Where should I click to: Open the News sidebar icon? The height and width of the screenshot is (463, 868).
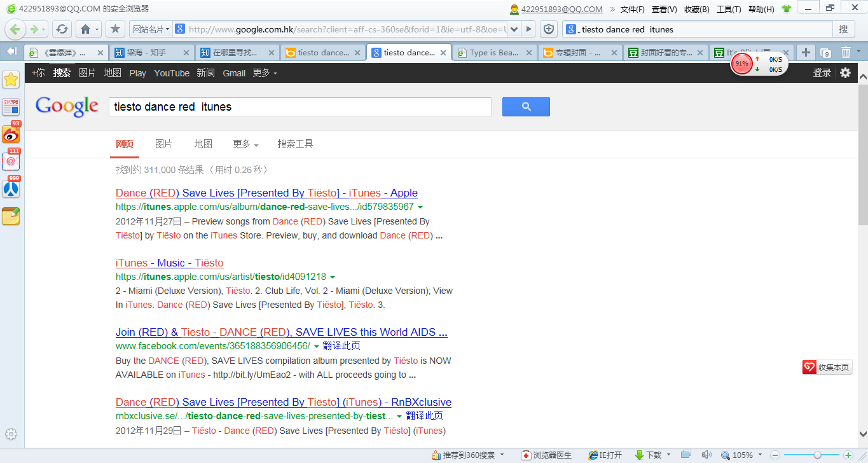pyautogui.click(x=11, y=107)
